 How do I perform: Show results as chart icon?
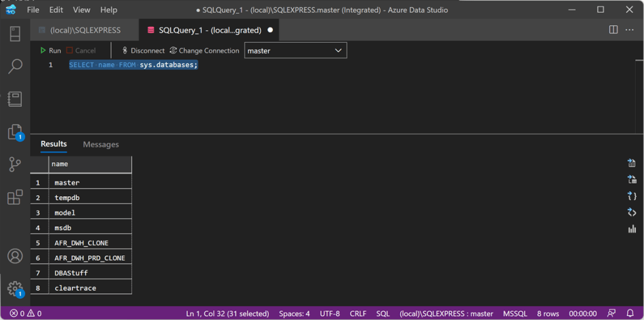coord(631,229)
